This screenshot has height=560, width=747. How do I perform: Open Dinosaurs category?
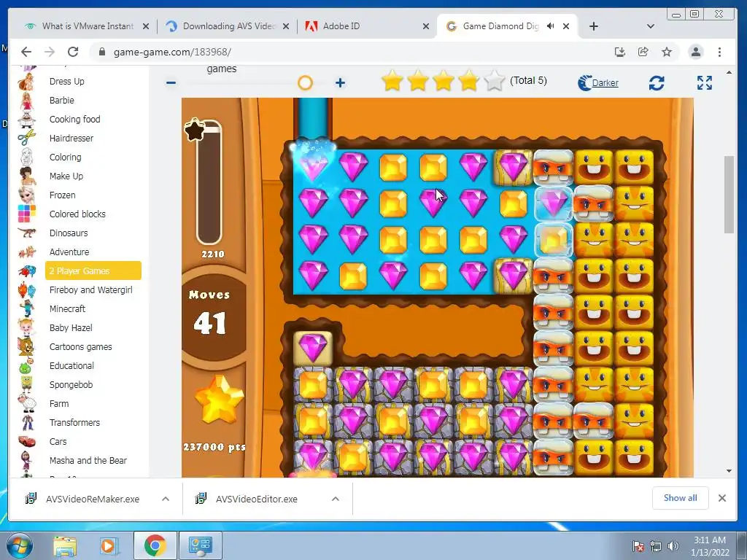point(69,233)
